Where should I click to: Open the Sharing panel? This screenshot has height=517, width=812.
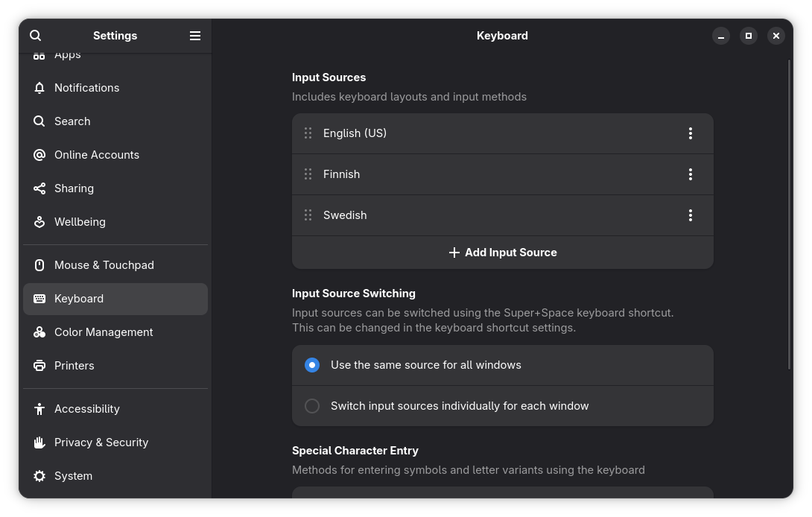(x=115, y=188)
